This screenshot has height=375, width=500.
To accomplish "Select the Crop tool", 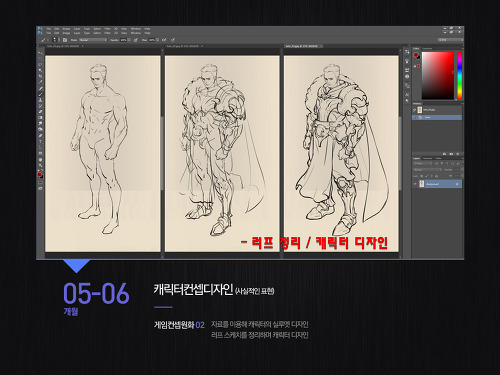I will [x=41, y=76].
